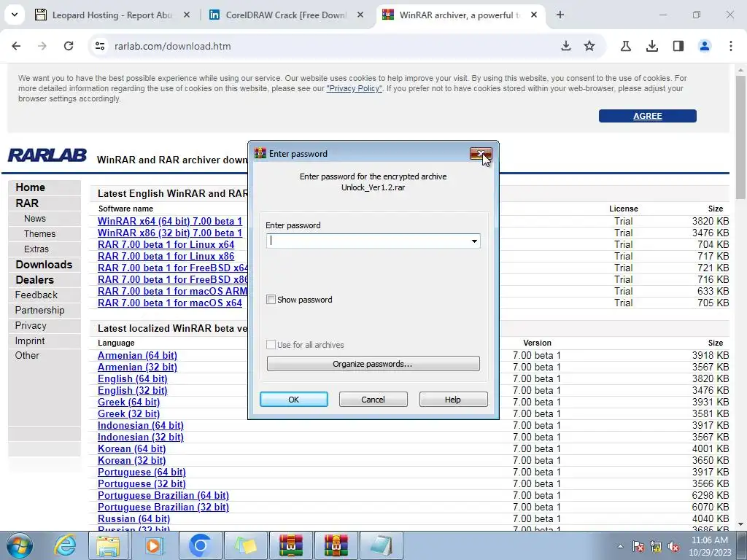747x560 pixels.
Task: Download Russian (64 bit) version
Action: point(134,519)
